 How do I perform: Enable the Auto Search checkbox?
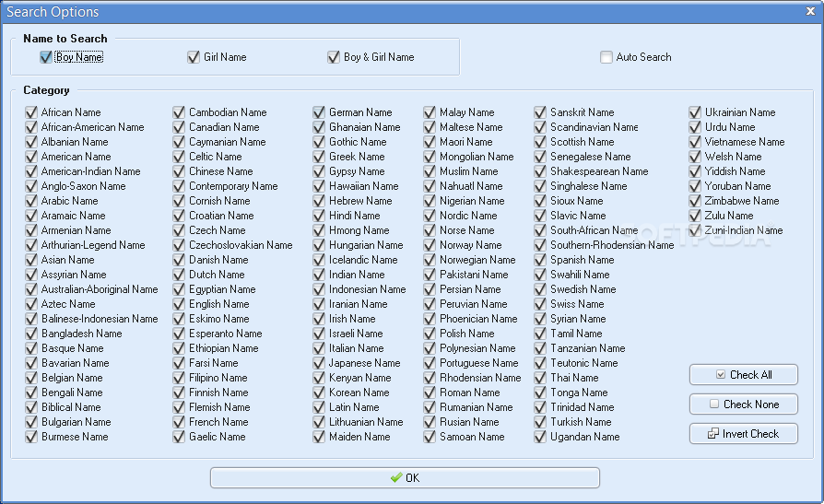click(606, 57)
